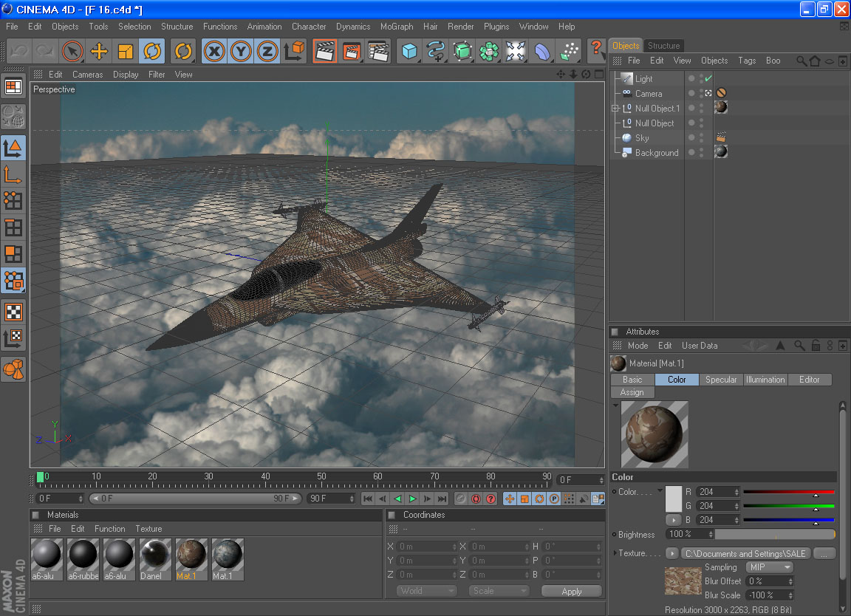
Task: Open the spline tools icon
Action: coord(436,52)
